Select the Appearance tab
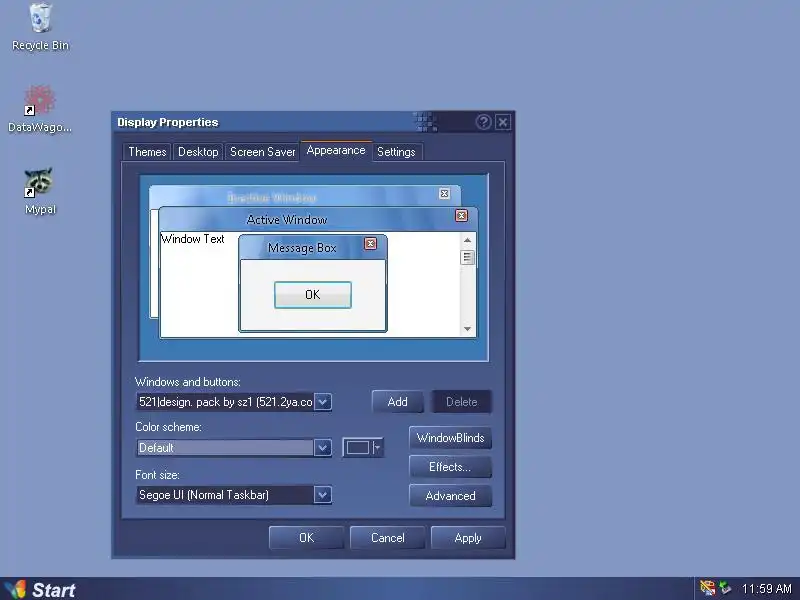800x600 pixels. pyautogui.click(x=336, y=151)
